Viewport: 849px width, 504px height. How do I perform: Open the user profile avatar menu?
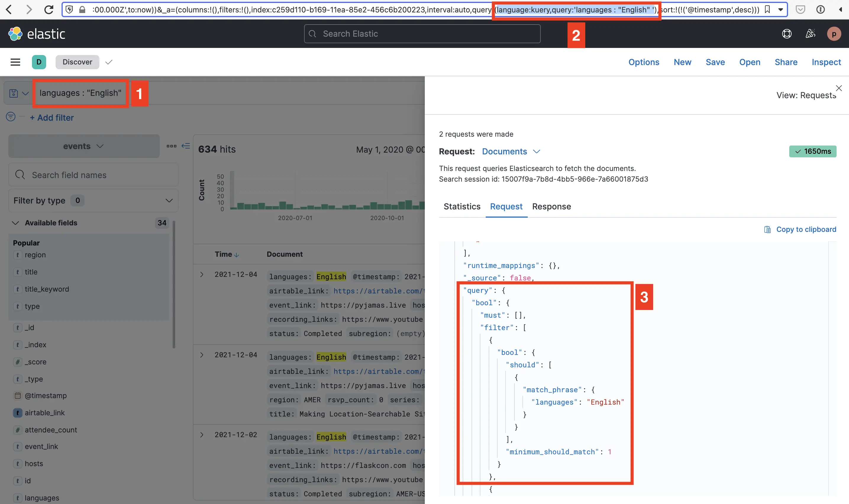[835, 33]
